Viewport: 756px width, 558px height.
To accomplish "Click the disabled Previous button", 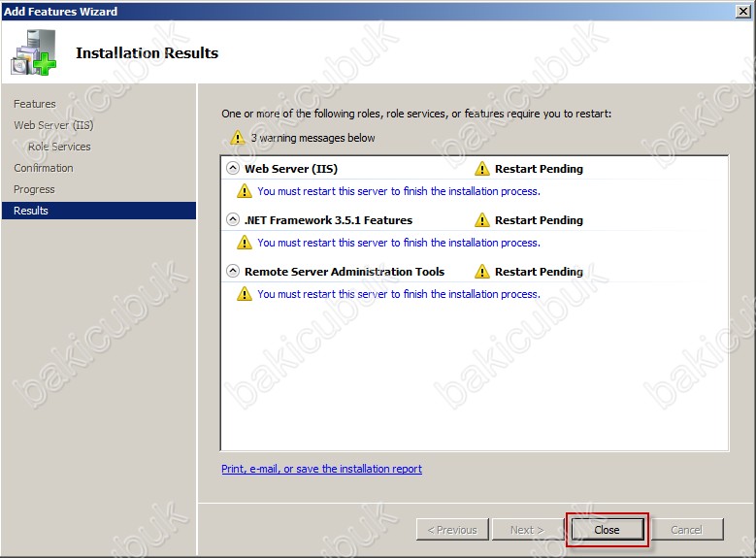I will pos(452,530).
